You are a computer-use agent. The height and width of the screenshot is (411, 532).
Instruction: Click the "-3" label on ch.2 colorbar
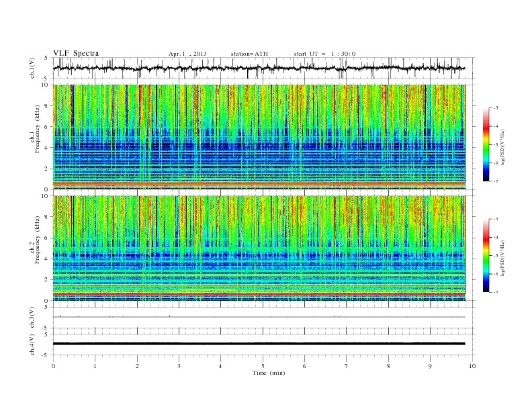tap(496, 219)
